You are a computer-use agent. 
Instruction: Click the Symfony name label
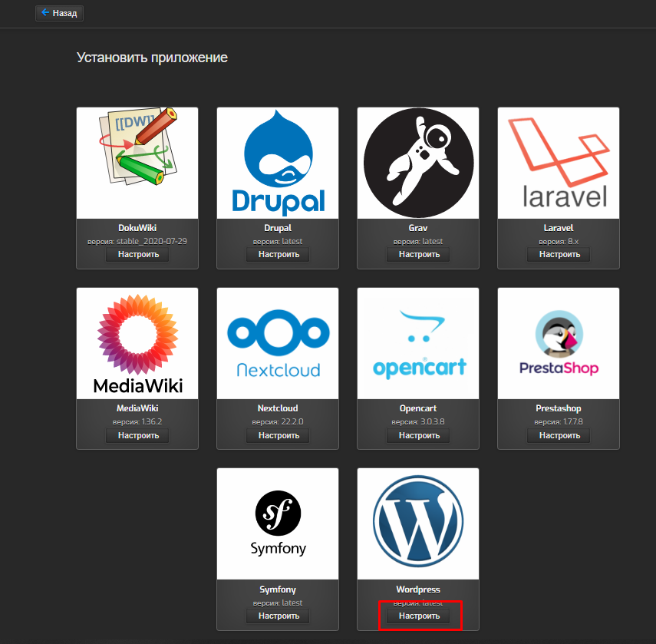tap(278, 590)
